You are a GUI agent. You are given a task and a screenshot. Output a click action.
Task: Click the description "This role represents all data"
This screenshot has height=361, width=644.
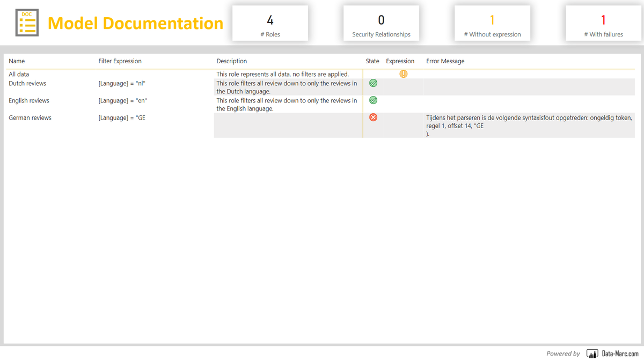click(283, 75)
